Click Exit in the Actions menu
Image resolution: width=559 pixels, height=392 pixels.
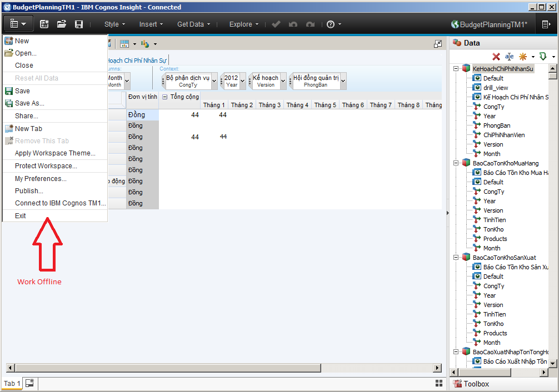click(55, 215)
